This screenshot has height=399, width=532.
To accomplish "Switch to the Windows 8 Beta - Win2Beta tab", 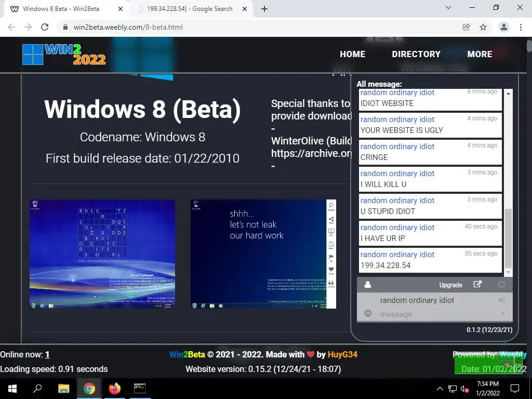I will tap(66, 9).
